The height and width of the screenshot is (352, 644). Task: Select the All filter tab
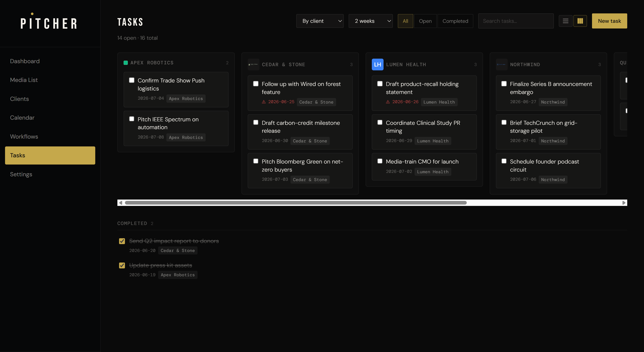[405, 21]
